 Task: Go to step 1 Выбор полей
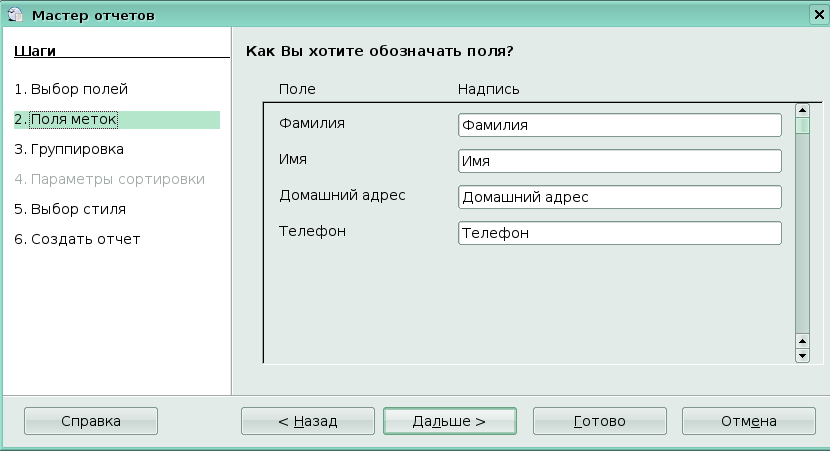click(x=71, y=89)
